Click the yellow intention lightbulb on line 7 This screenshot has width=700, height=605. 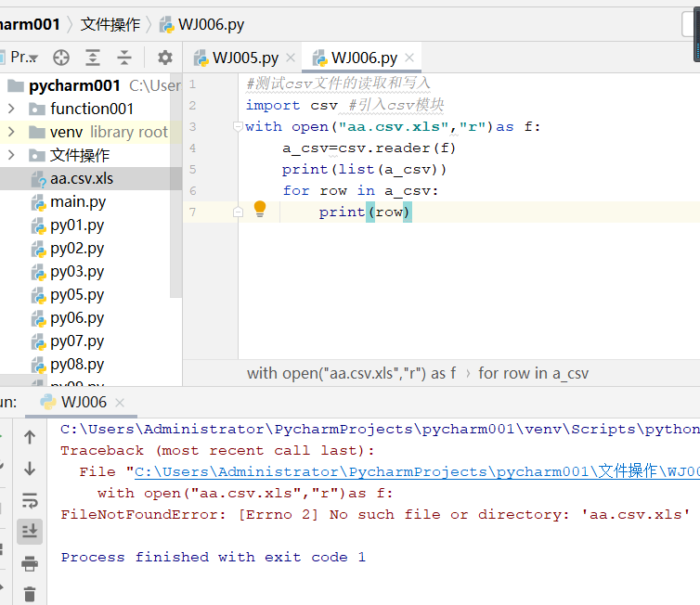pos(260,209)
